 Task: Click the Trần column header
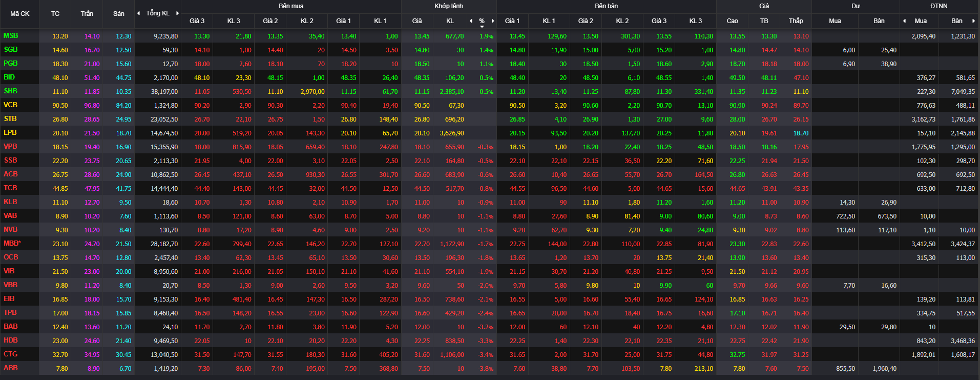tap(87, 14)
